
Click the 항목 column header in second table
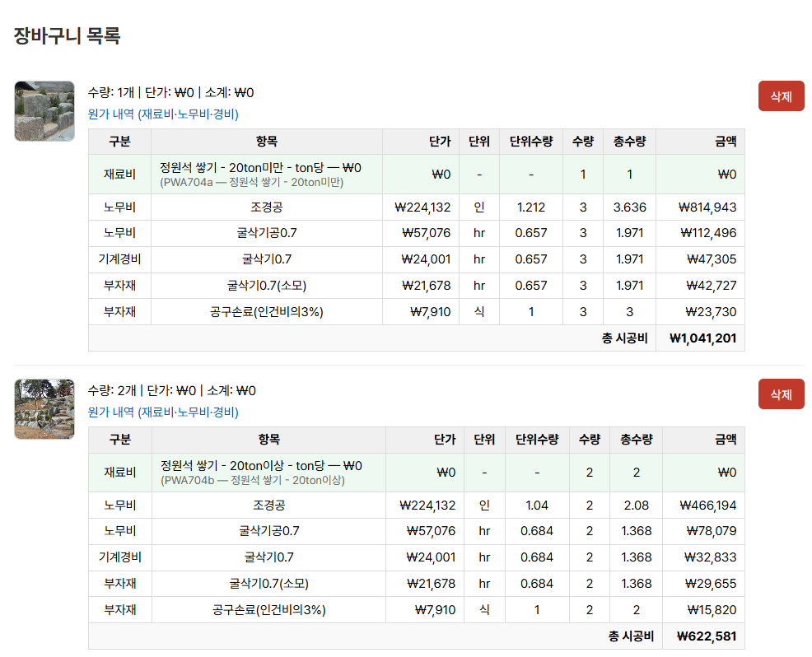268,440
